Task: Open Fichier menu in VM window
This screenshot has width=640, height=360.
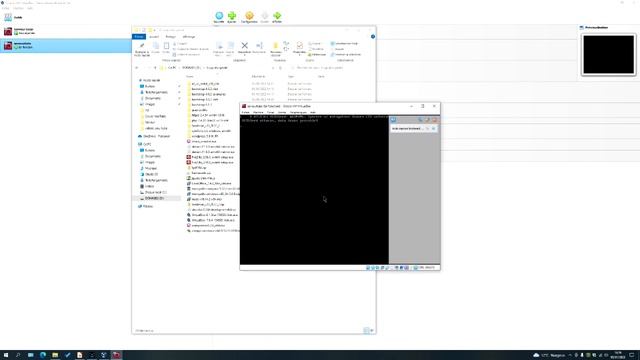Action: [245, 112]
